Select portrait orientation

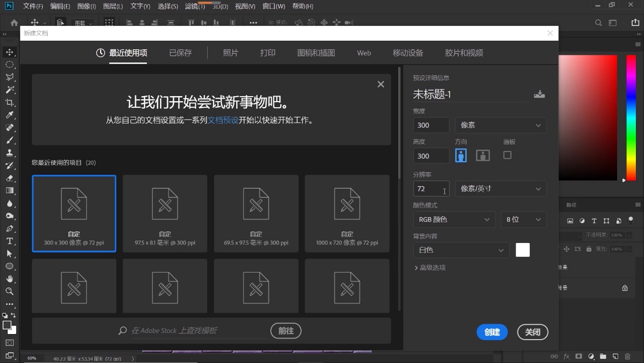coord(461,155)
